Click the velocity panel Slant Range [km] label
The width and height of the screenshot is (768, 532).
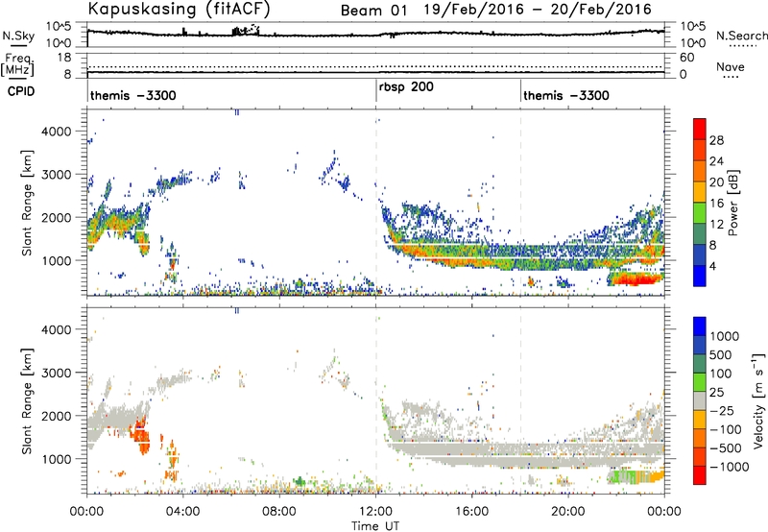pyautogui.click(x=27, y=400)
